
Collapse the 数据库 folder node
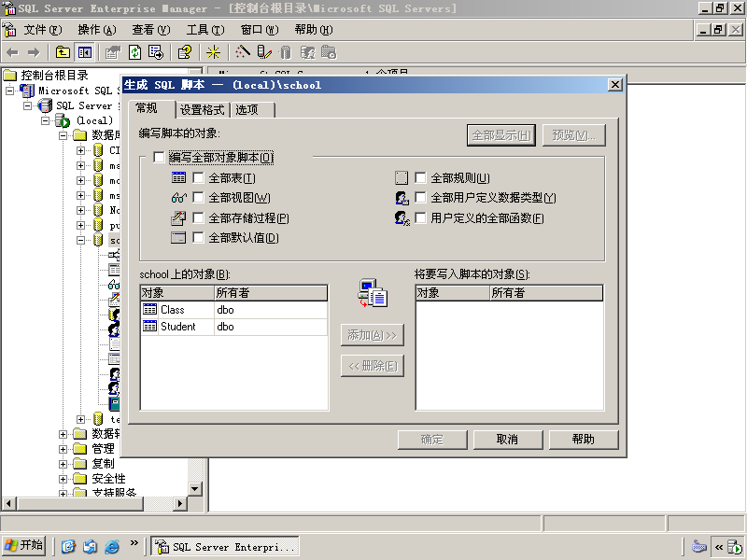[x=63, y=135]
